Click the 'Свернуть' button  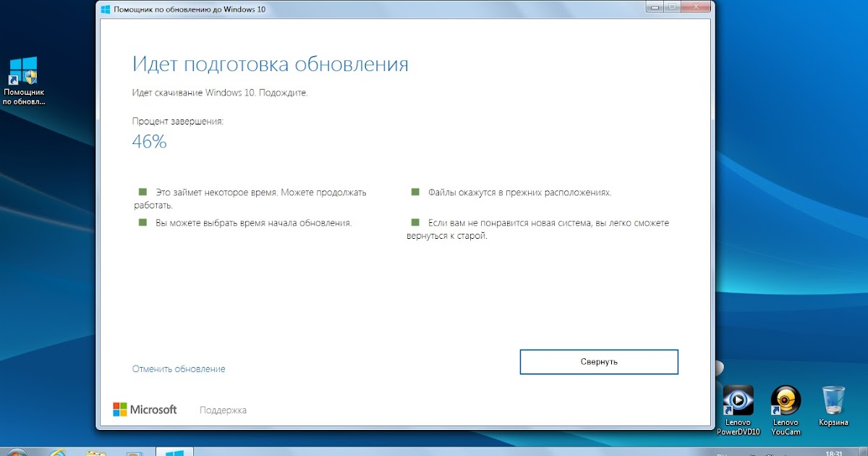599,362
